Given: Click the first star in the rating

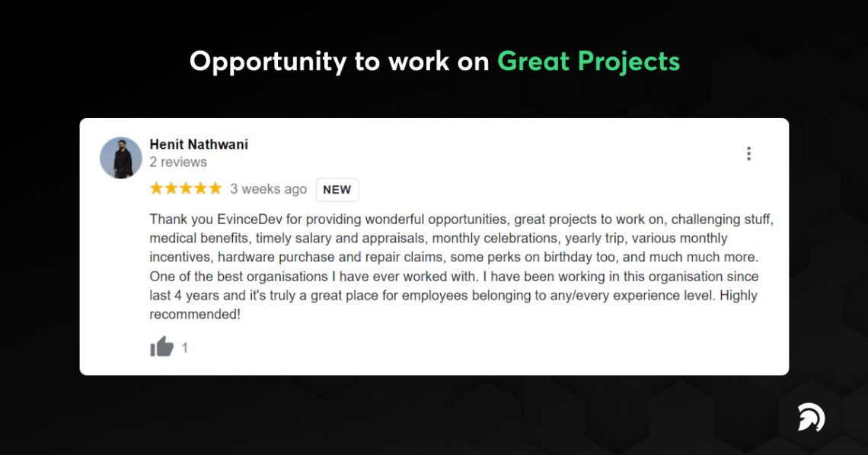Looking at the screenshot, I should pyautogui.click(x=157, y=187).
